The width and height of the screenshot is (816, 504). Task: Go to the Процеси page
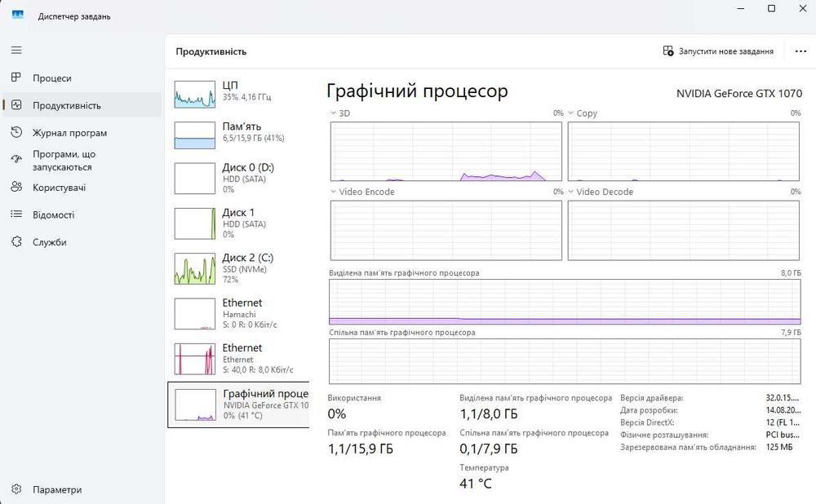coord(82,78)
